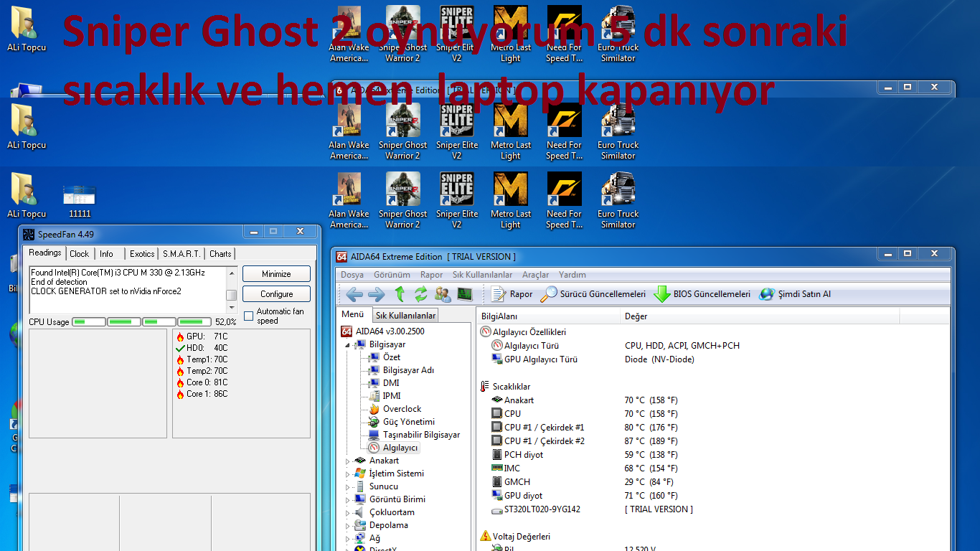Screen dimensions: 980x551
Task: Click the Sürücü Güncellemeleri toolbar button
Action: 593,294
